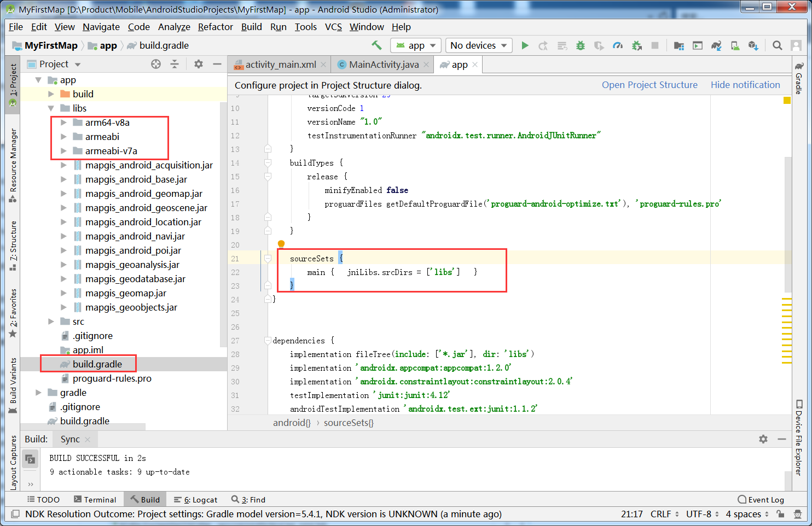Click Hide notification link
This screenshot has height=526, width=812.
coord(745,85)
